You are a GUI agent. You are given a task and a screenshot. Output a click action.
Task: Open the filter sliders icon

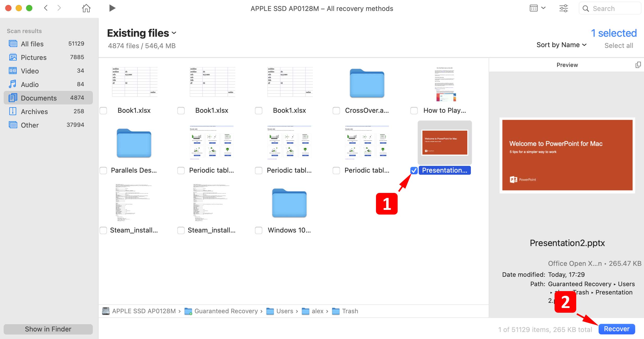tap(563, 8)
